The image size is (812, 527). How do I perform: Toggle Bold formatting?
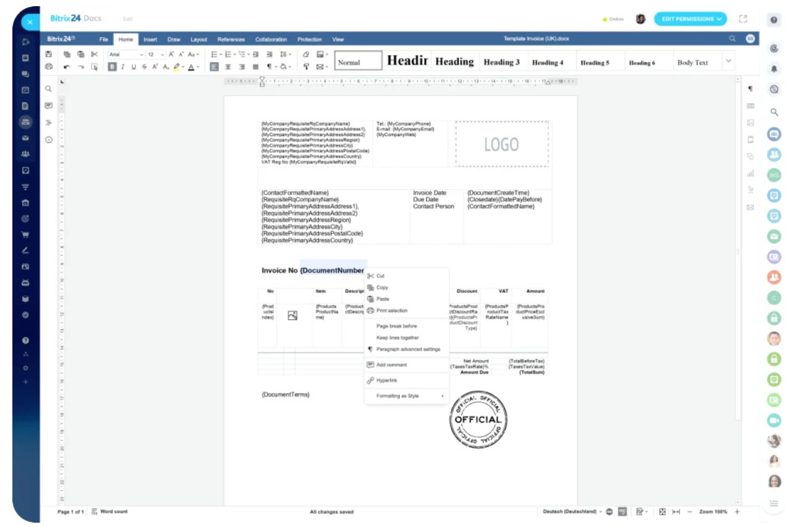coord(112,66)
